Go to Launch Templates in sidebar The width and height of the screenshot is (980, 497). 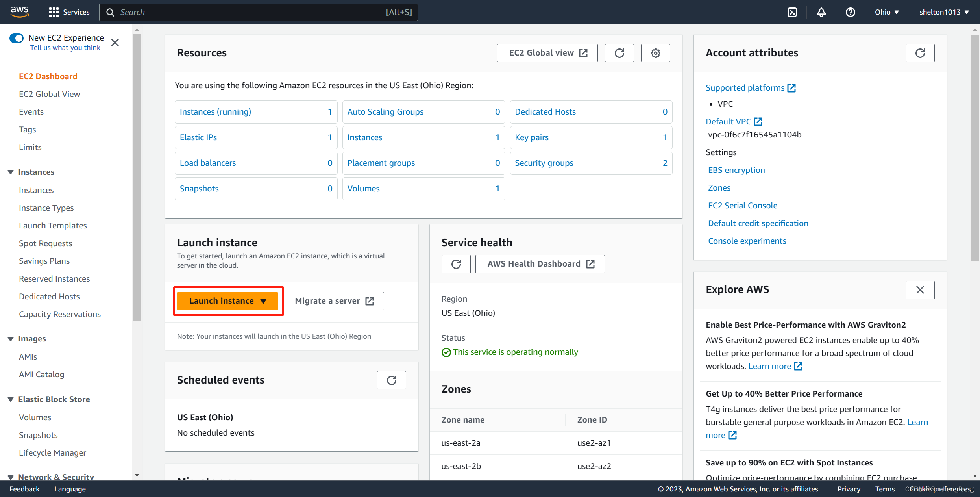(x=53, y=226)
